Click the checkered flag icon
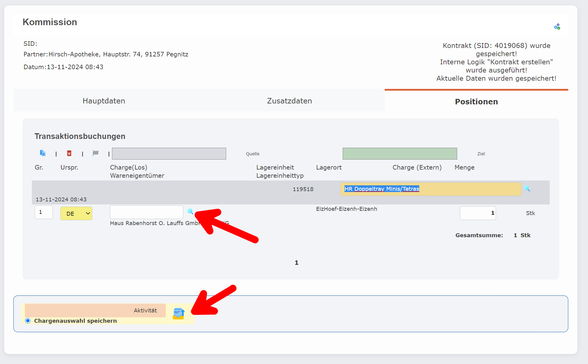588x364 pixels. [96, 153]
